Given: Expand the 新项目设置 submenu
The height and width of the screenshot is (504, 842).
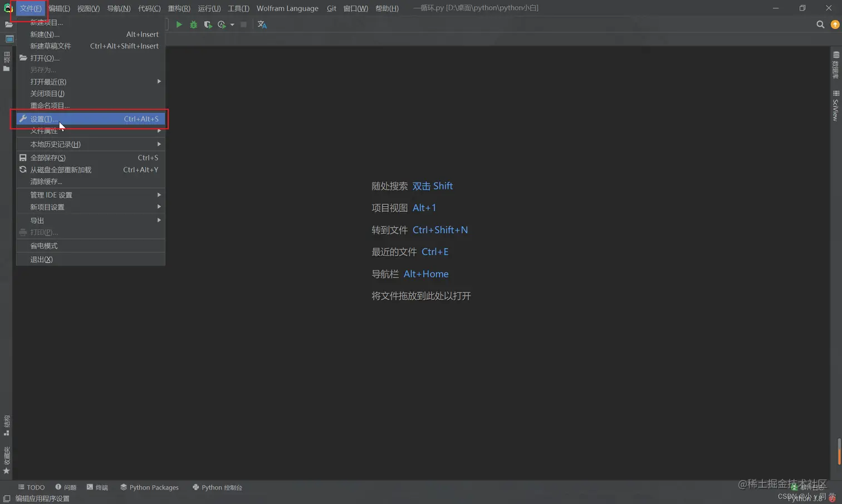Looking at the screenshot, I should tap(91, 207).
